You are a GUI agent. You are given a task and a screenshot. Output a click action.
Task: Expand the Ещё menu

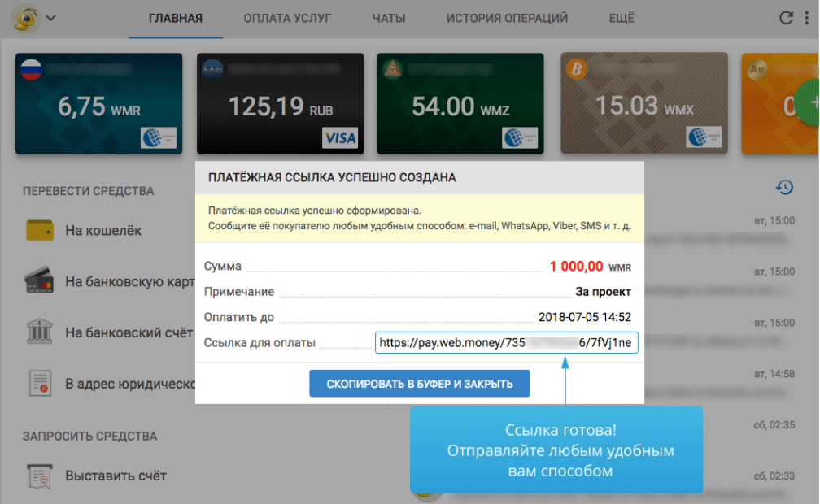click(x=622, y=18)
